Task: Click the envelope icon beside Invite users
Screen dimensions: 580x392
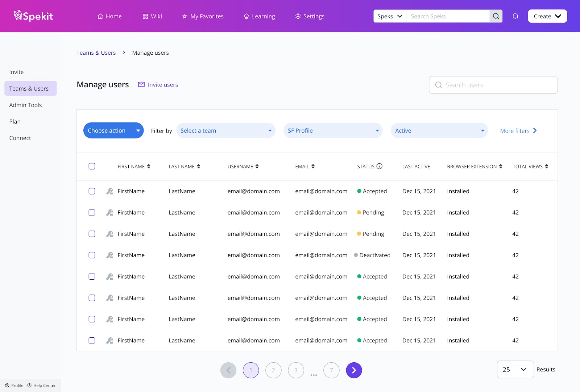Action: click(x=141, y=84)
